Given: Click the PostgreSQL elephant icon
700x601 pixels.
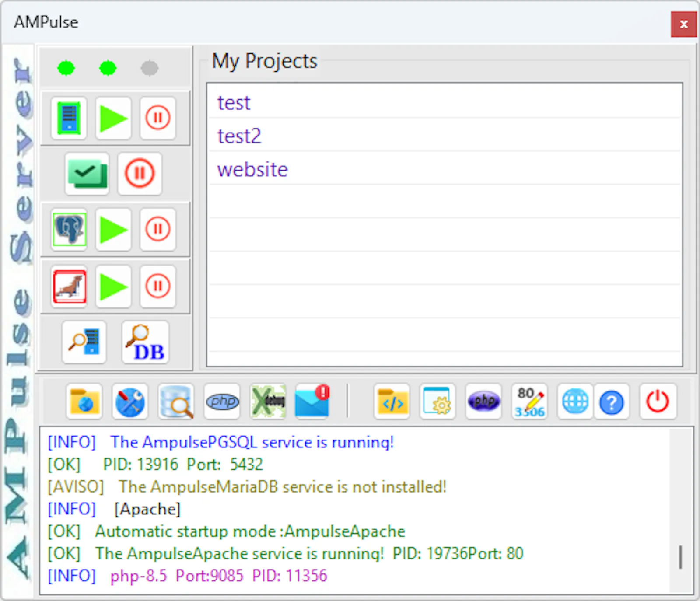Looking at the screenshot, I should [69, 229].
